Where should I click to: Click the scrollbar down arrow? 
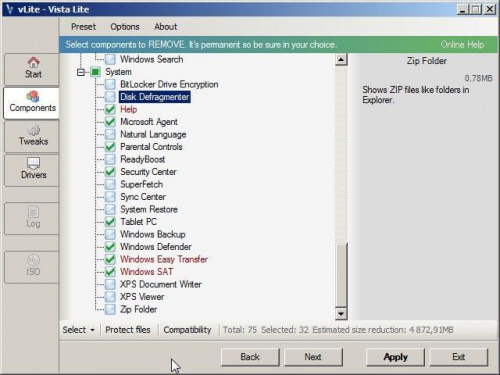click(341, 314)
